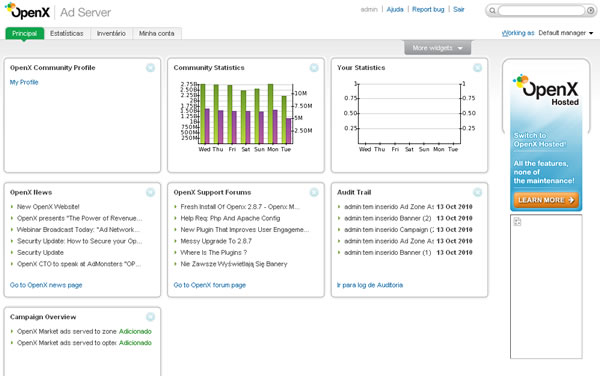Open the Default manager account dropdown
This screenshot has height=376, width=600.
click(566, 33)
